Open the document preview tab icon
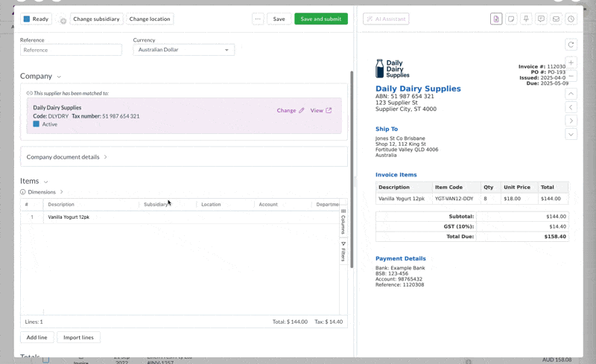 (x=496, y=19)
